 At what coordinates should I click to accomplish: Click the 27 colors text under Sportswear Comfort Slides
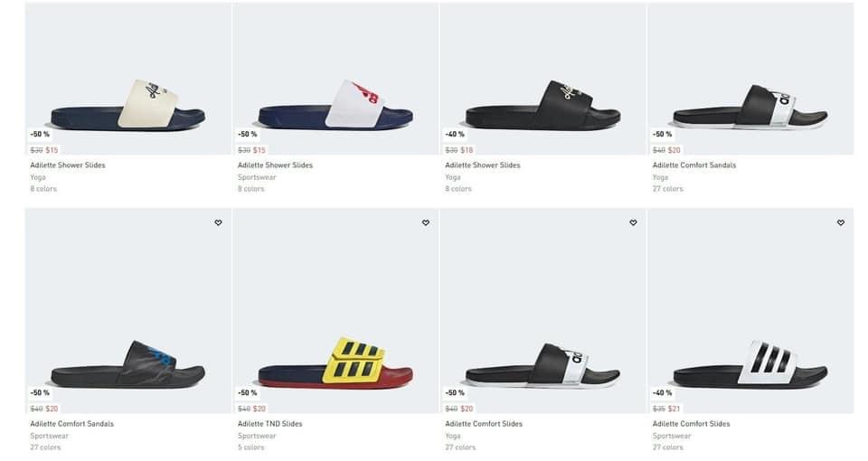667,447
